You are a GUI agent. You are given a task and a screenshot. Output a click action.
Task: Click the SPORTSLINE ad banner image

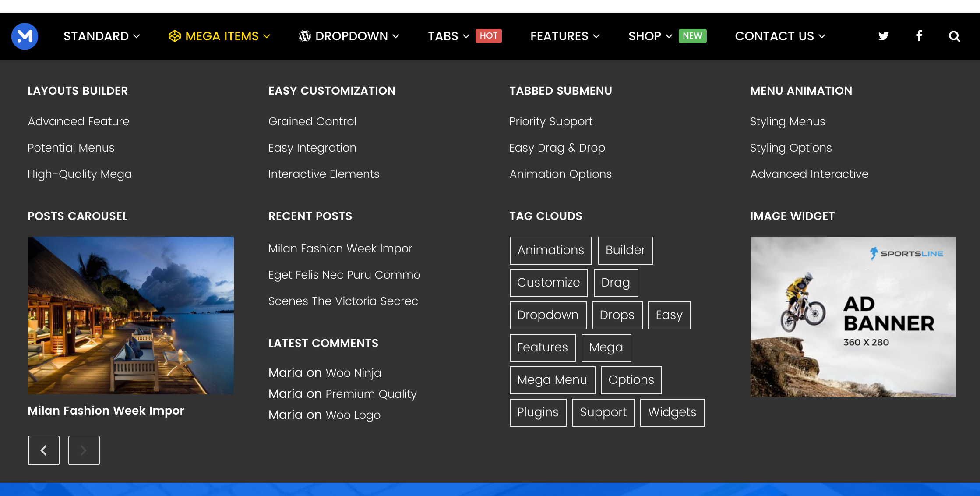[853, 317]
